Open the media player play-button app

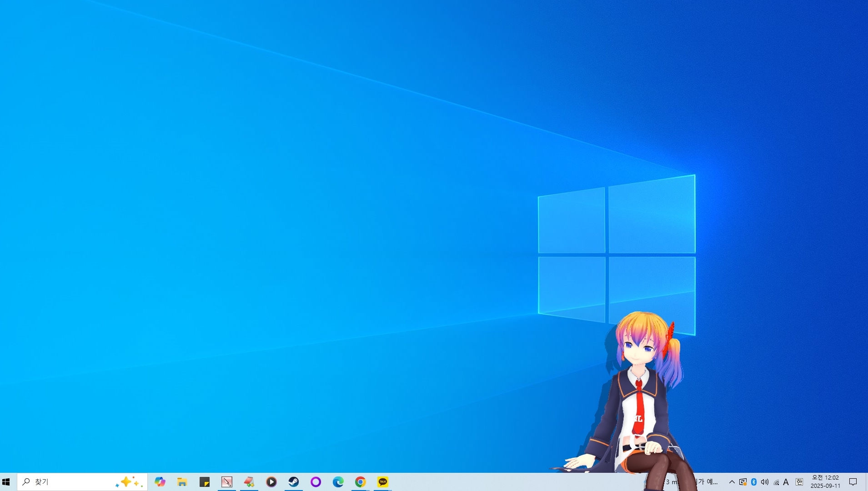[x=271, y=482]
